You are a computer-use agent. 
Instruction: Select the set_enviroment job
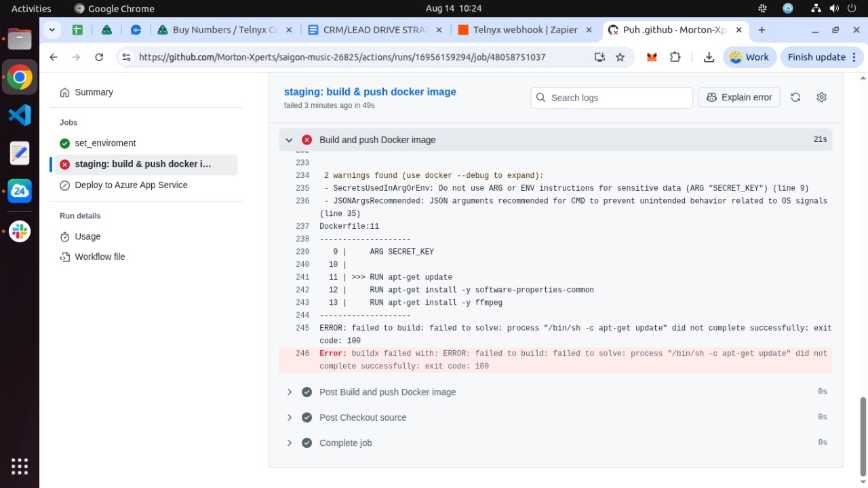click(x=105, y=143)
